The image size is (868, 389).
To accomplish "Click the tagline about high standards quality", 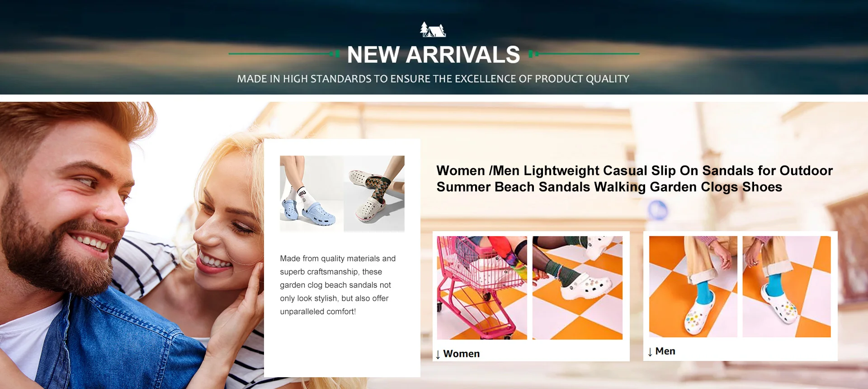I will 433,79.
